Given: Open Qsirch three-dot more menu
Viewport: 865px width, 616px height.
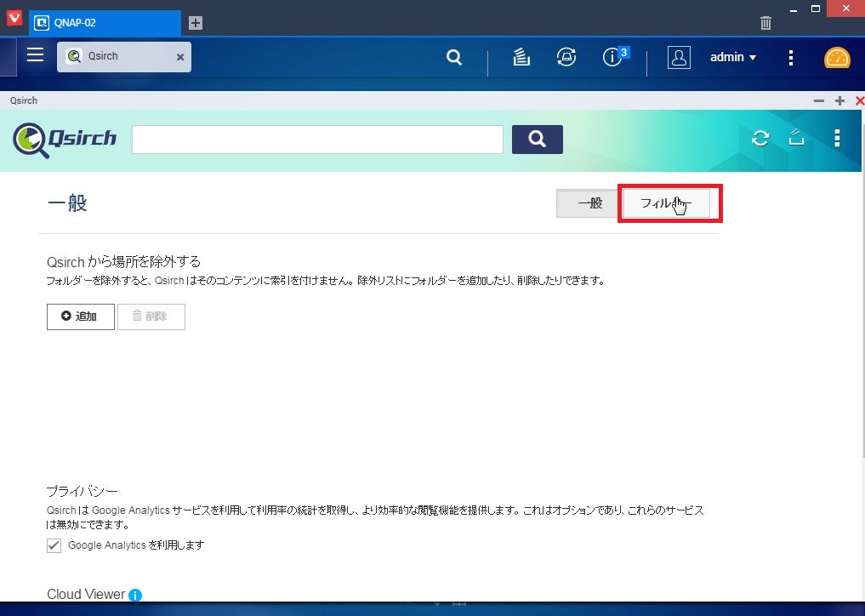Looking at the screenshot, I should tap(837, 138).
